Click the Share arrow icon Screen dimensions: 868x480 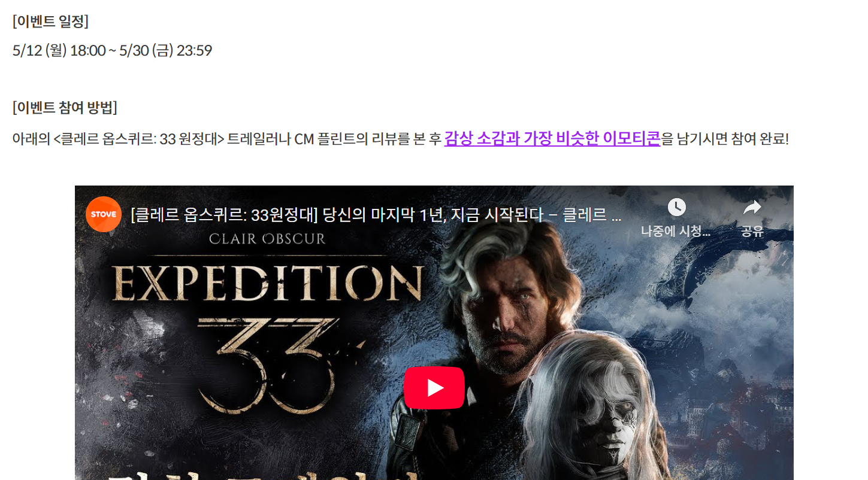click(752, 208)
